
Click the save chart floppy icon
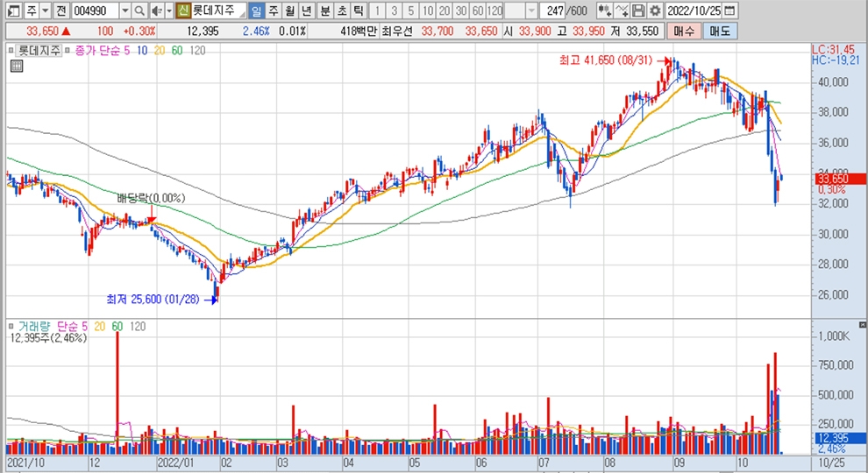tap(638, 11)
